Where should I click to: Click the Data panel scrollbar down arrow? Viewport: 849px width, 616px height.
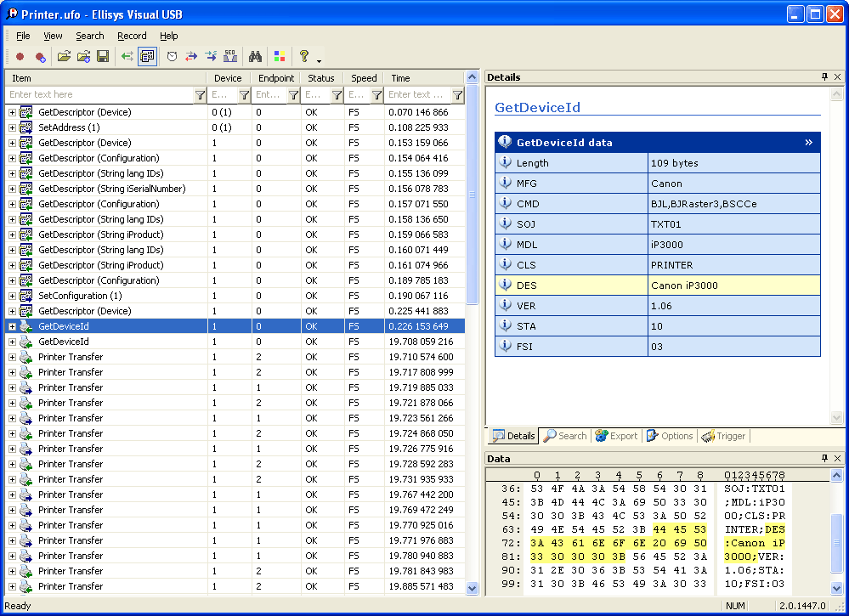[x=839, y=589]
